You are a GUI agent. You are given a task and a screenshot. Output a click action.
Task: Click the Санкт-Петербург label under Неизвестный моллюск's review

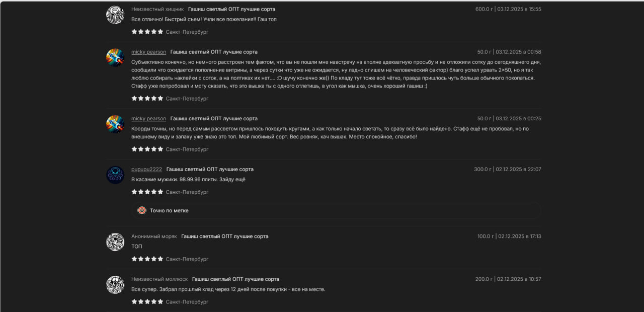[187, 302]
